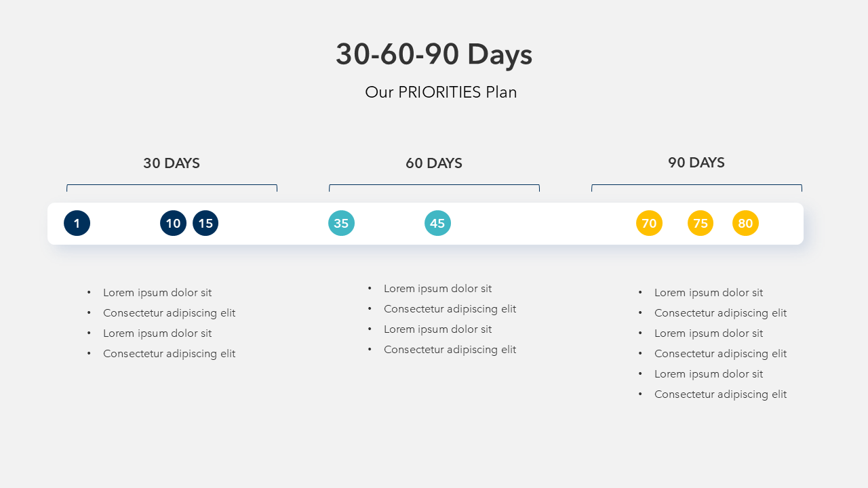This screenshot has height=488, width=868.
Task: Select the yellow circle labeled 80
Action: point(745,223)
